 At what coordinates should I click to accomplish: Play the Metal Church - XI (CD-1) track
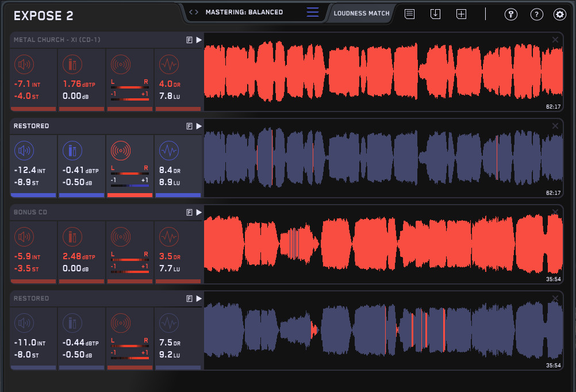(199, 40)
